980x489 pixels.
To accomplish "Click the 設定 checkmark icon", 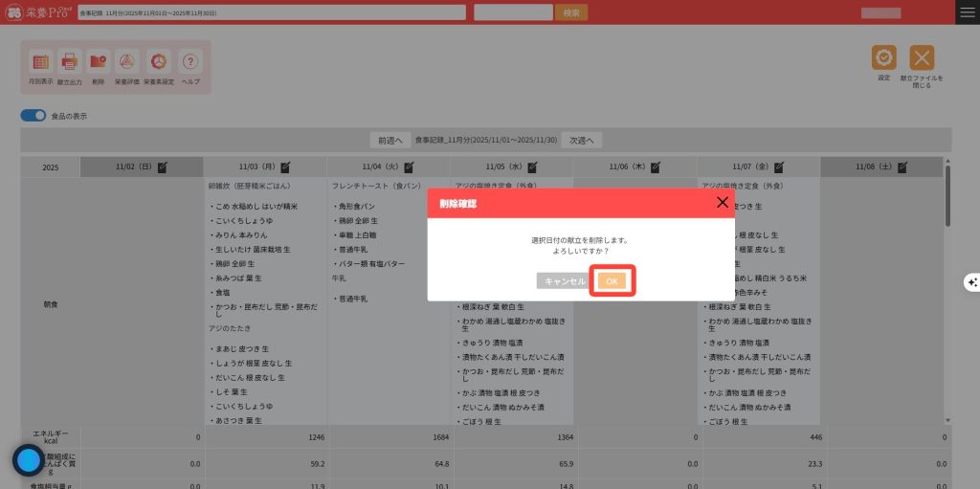I will pyautogui.click(x=883, y=58).
